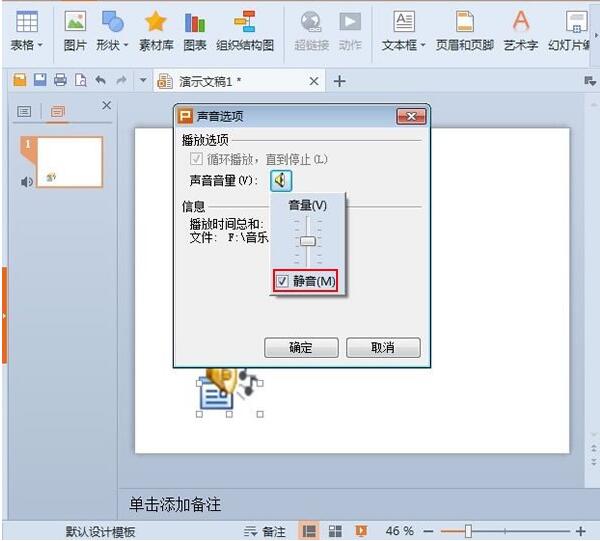This screenshot has height=541, width=600.
Task: Close the 声音选项 dialog
Action: (x=411, y=116)
